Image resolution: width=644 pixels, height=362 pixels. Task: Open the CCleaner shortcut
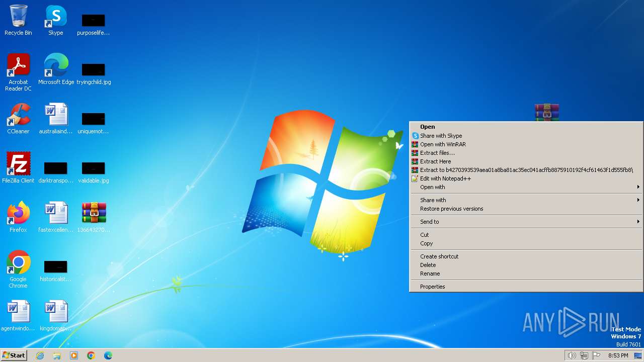pyautogui.click(x=18, y=119)
